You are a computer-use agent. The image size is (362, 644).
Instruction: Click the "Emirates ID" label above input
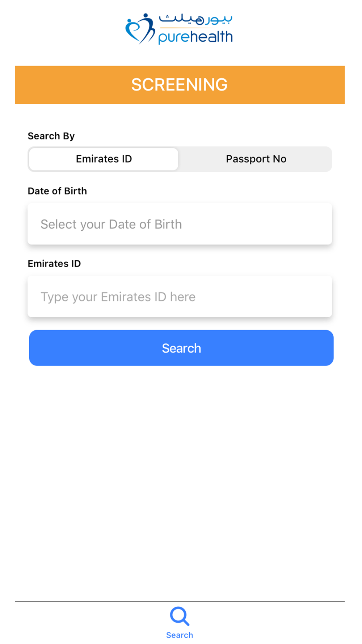[x=54, y=263]
